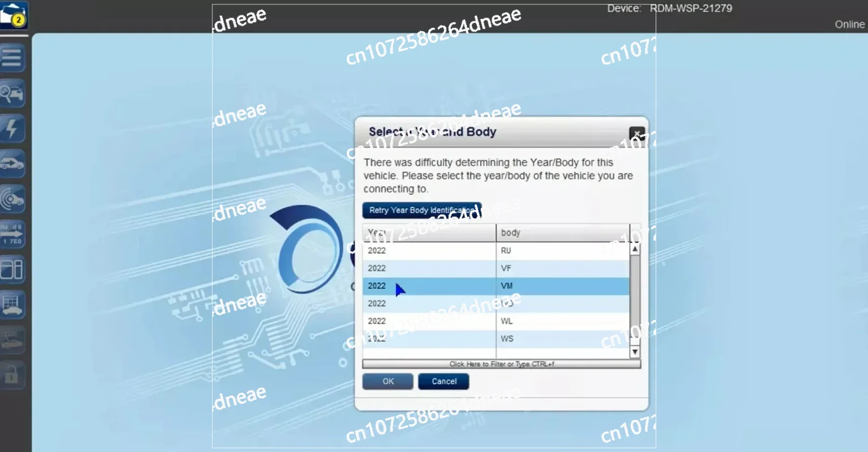Cancel the Year and Body dialog
The height and width of the screenshot is (452, 868).
click(x=444, y=381)
